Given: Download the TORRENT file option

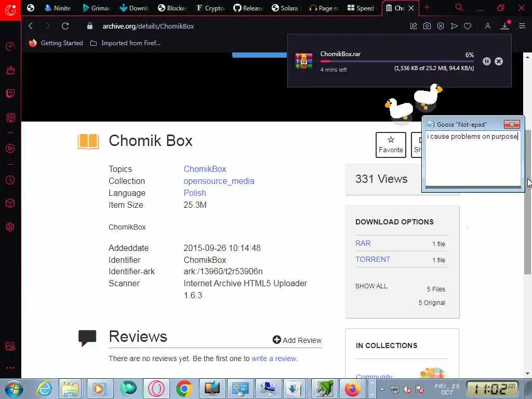Looking at the screenshot, I should pyautogui.click(x=373, y=259).
